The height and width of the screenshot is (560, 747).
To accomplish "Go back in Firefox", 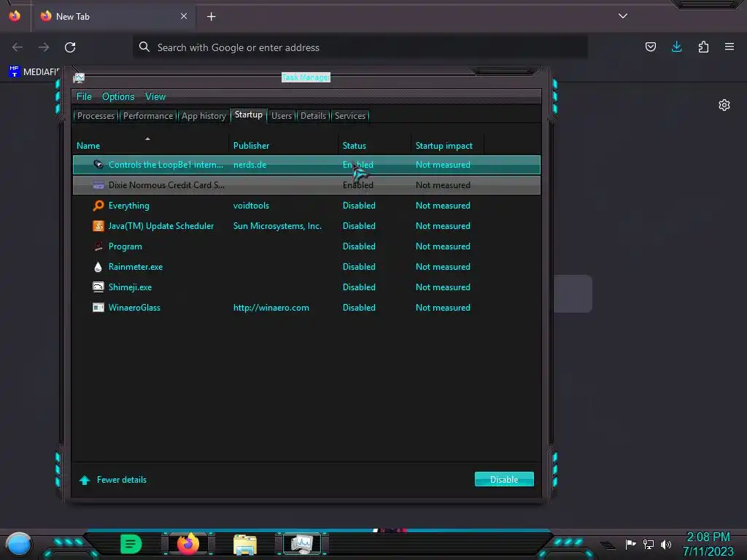I will (x=18, y=47).
